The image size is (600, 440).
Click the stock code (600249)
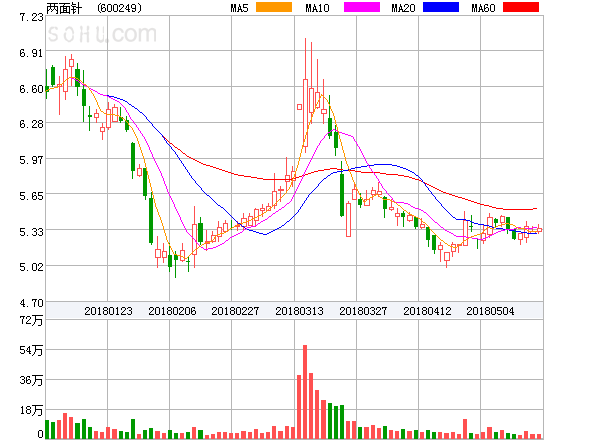(119, 8)
